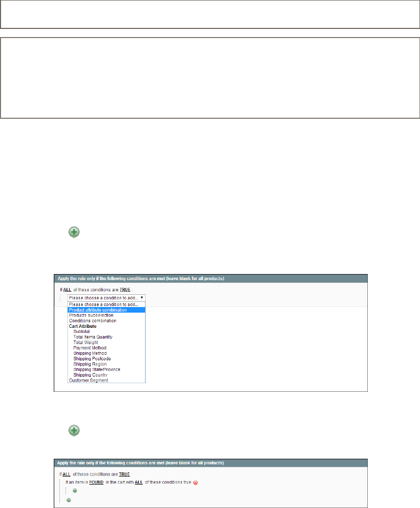Image resolution: width=420 pixels, height=508 pixels.
Task: Add a nested condition under the FOUND rule
Action: [x=75, y=491]
